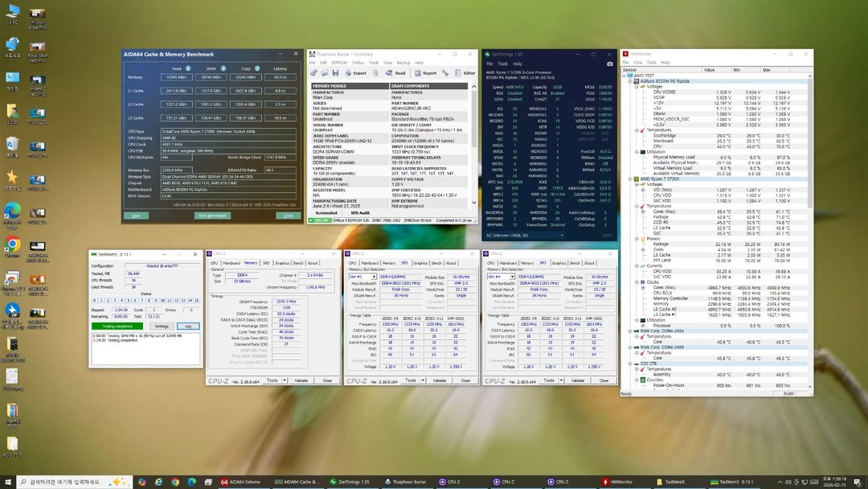Click Start Benchmark in AIDA64

[212, 216]
